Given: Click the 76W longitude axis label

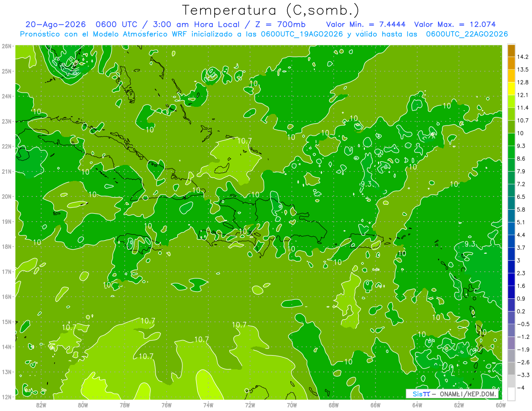Looking at the screenshot, I should tap(167, 405).
